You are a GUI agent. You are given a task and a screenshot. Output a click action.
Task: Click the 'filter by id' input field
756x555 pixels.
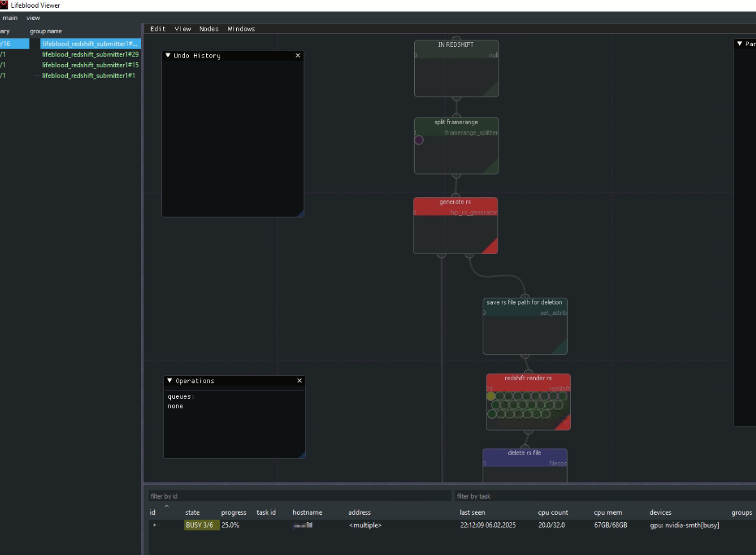tap(300, 496)
